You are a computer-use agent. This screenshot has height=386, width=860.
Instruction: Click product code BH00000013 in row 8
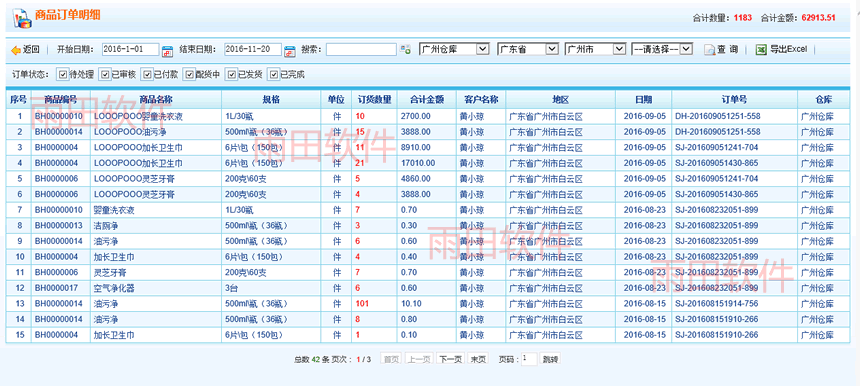pyautogui.click(x=59, y=225)
